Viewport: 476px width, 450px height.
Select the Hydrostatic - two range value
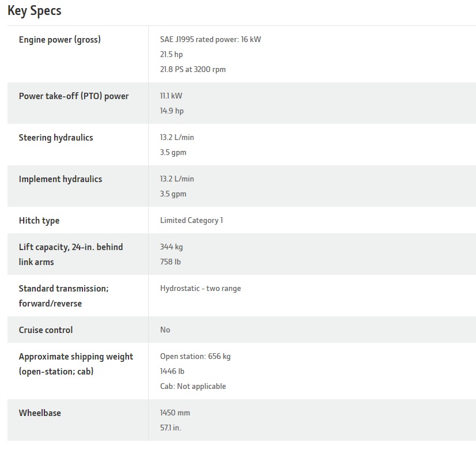(201, 289)
